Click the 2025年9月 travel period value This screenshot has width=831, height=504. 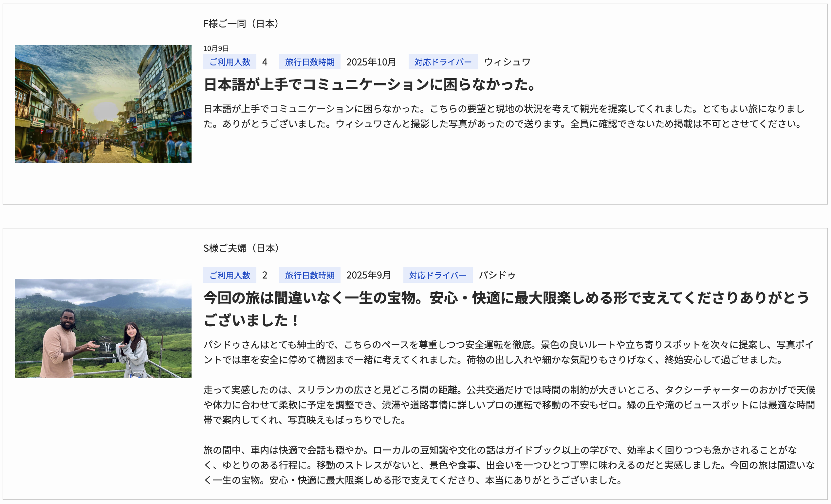[368, 275]
